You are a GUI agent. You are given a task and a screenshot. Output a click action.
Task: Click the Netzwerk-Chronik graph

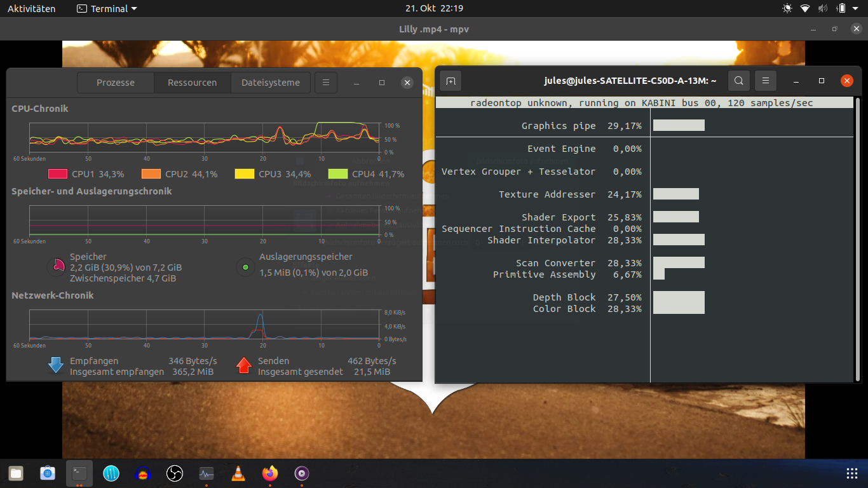coord(205,325)
